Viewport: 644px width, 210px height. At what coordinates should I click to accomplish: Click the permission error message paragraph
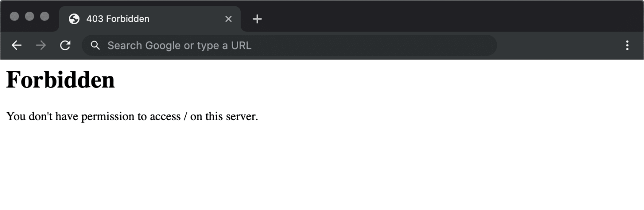tap(132, 116)
